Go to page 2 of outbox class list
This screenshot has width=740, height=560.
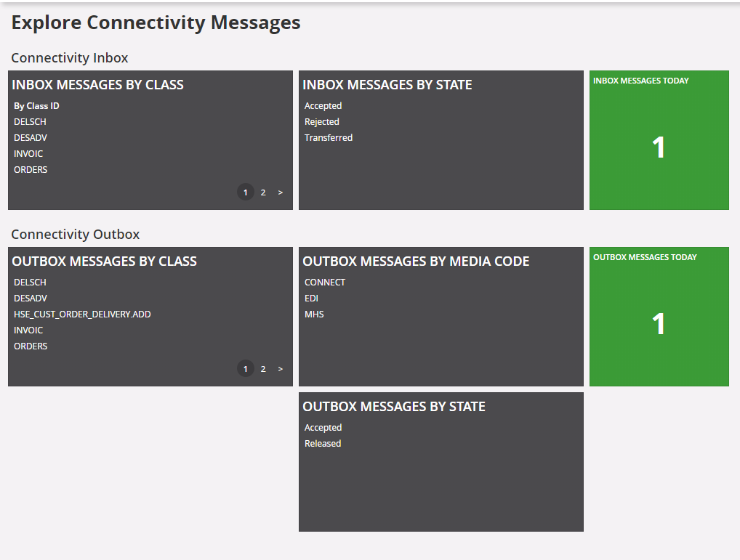point(263,369)
